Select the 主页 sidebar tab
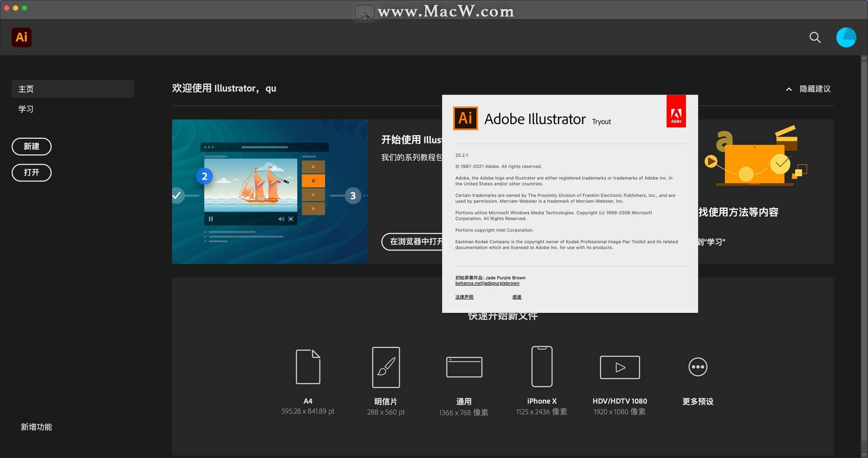Image resolution: width=868 pixels, height=458 pixels. coord(73,89)
